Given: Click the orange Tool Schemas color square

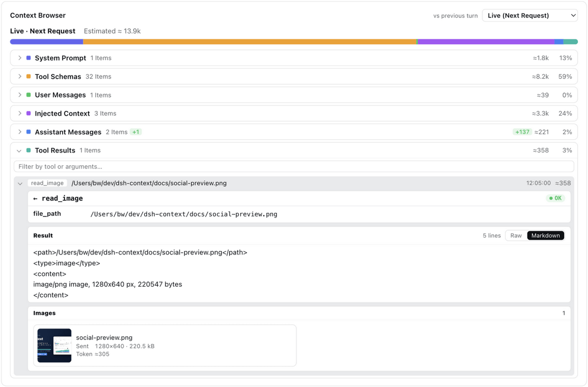Looking at the screenshot, I should point(29,77).
